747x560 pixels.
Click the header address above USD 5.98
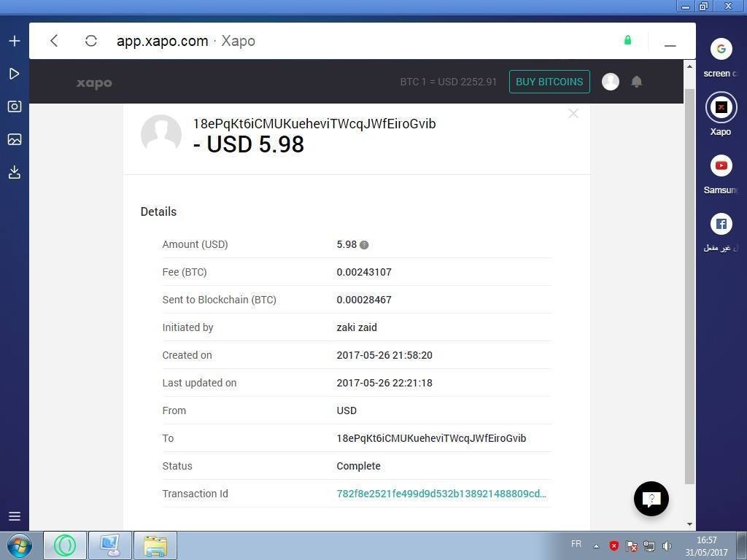314,124
